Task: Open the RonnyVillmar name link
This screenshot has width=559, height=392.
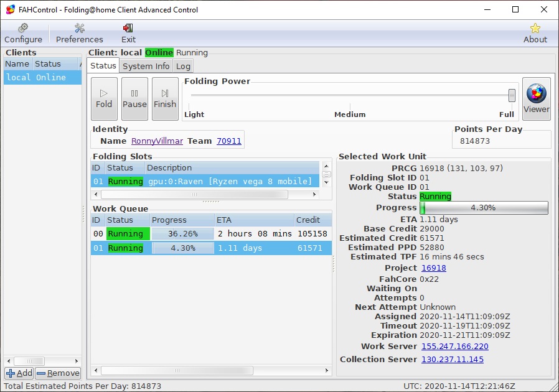Action: [x=157, y=141]
